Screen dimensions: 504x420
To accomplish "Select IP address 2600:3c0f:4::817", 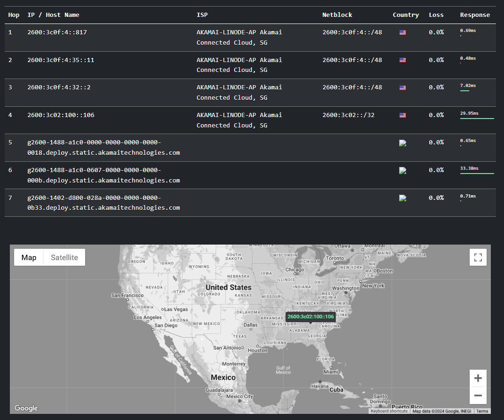I will click(x=57, y=32).
